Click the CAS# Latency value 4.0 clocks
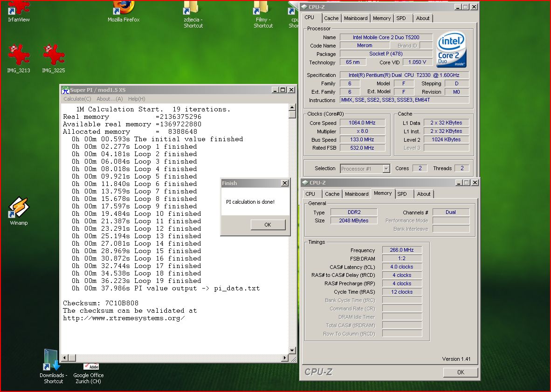The width and height of the screenshot is (551, 392). point(402,267)
